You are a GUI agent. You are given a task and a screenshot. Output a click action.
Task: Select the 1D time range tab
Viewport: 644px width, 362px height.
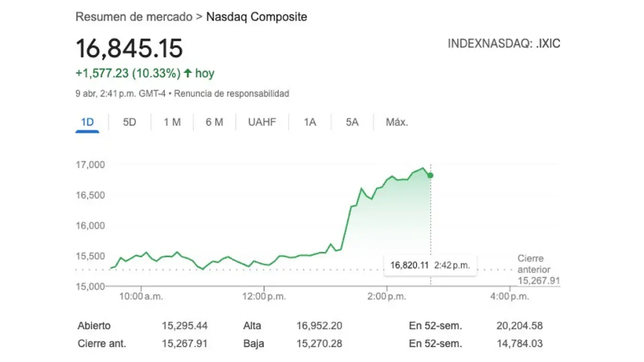[x=87, y=122]
